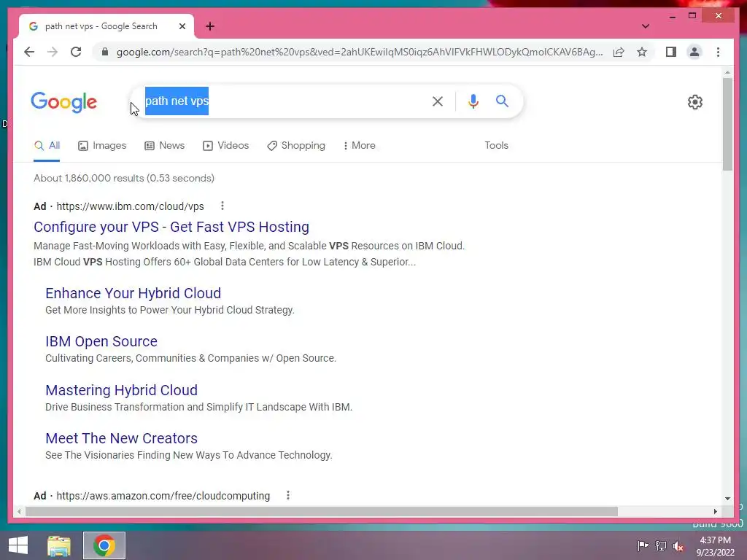Open search Tools options
The height and width of the screenshot is (560, 747).
pos(496,146)
